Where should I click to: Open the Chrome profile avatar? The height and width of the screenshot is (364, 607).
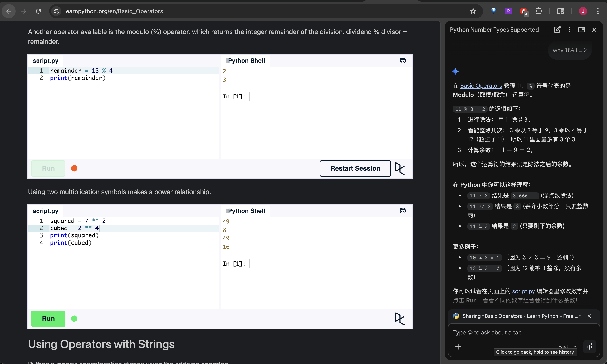[583, 11]
